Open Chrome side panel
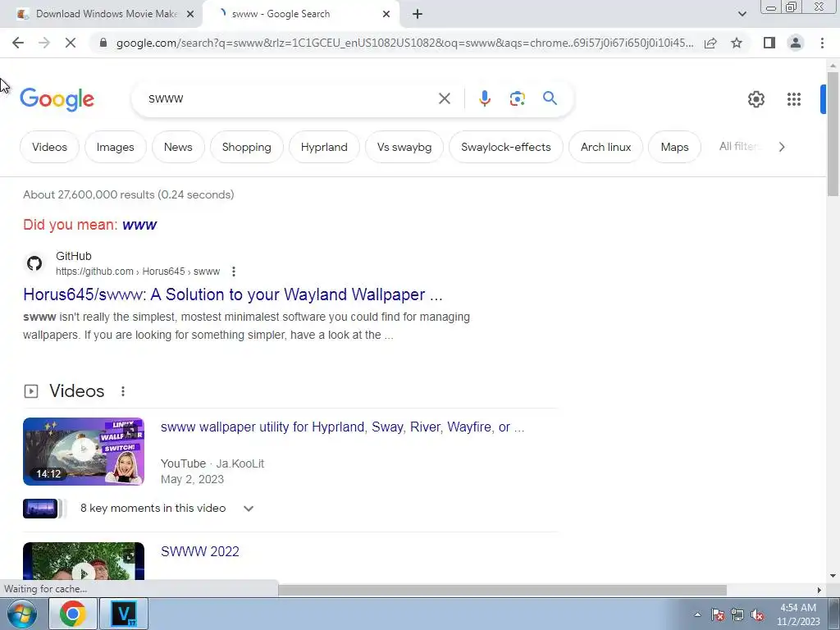This screenshot has width=840, height=630. click(769, 43)
